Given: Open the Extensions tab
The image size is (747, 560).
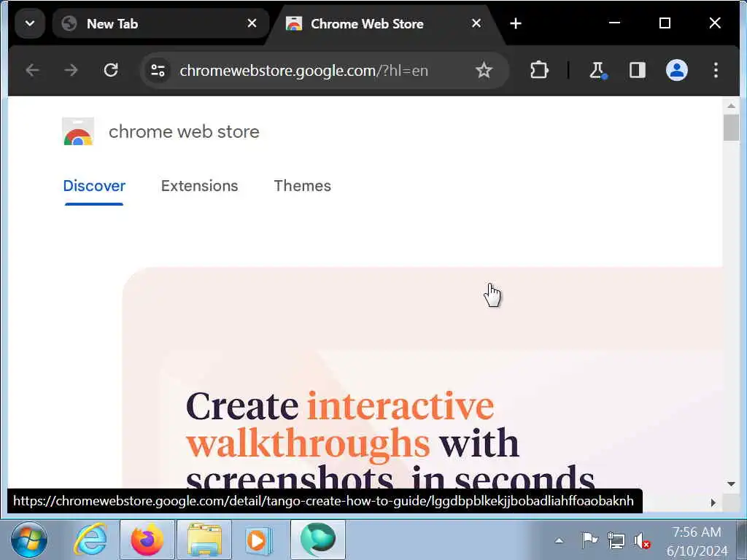Looking at the screenshot, I should pyautogui.click(x=200, y=186).
